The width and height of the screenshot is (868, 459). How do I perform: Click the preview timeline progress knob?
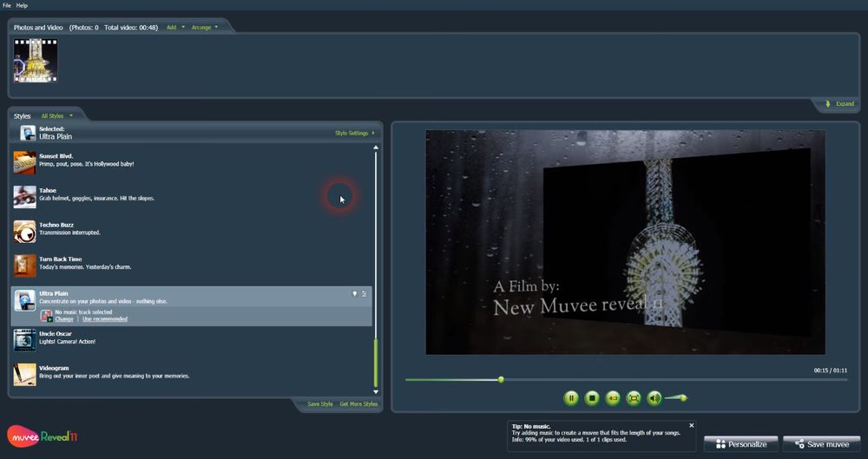pos(501,380)
